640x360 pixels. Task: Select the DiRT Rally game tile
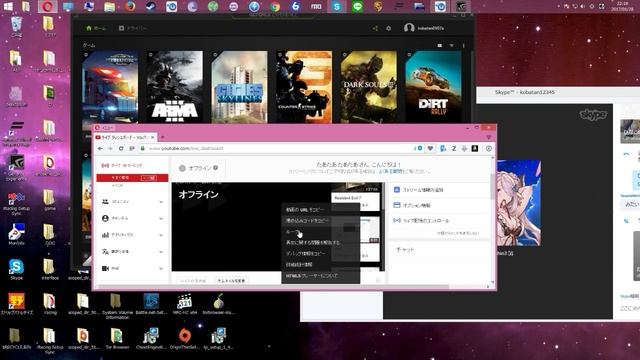tap(433, 87)
